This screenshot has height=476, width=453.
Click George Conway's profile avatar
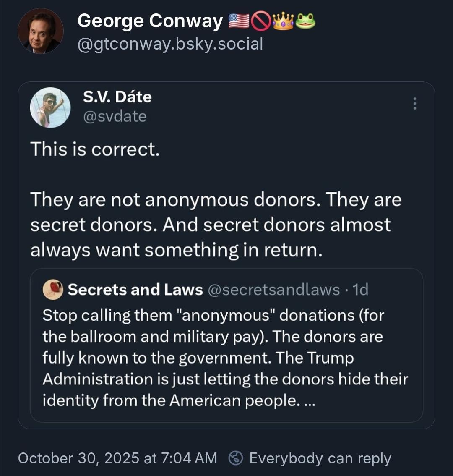coord(40,31)
